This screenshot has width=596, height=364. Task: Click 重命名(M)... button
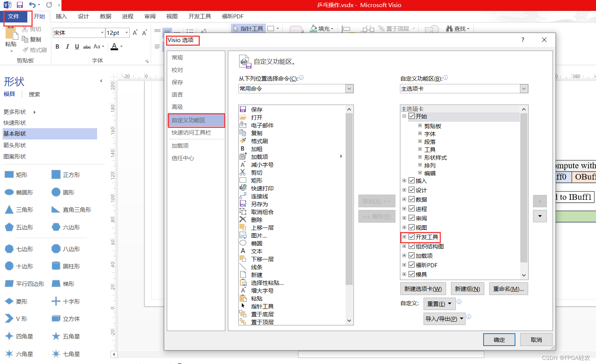[509, 289]
